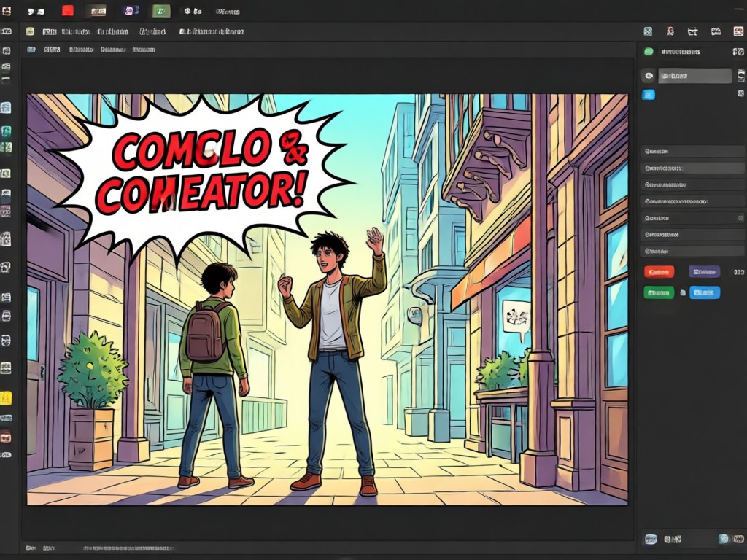Click the red square icon in top toolbar
747x560 pixels.
[x=68, y=10]
